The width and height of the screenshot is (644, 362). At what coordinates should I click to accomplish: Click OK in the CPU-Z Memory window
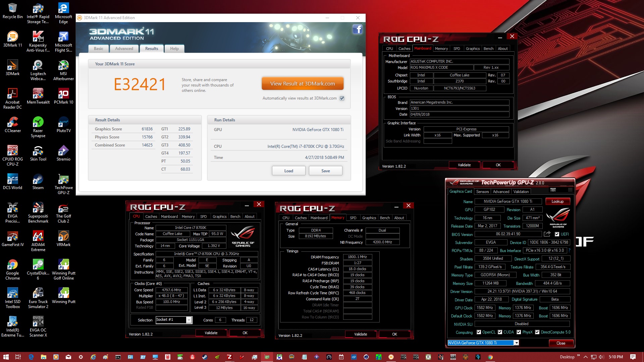394,334
